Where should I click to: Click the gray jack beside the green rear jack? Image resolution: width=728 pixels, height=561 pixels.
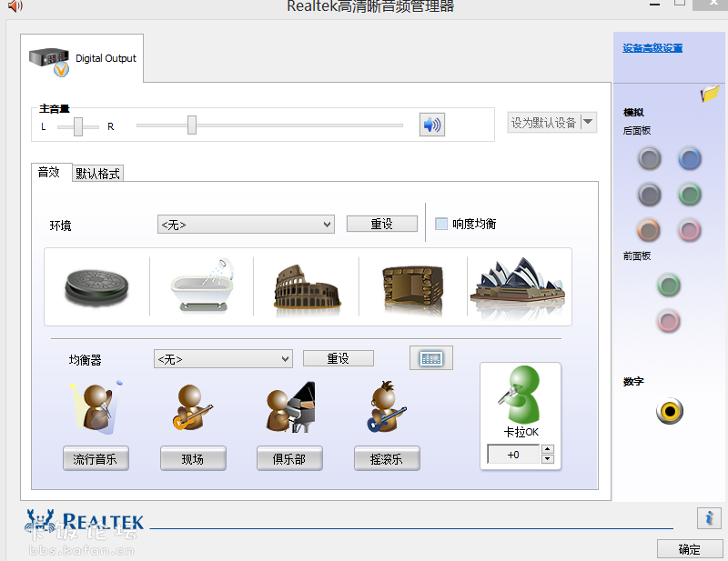649,195
